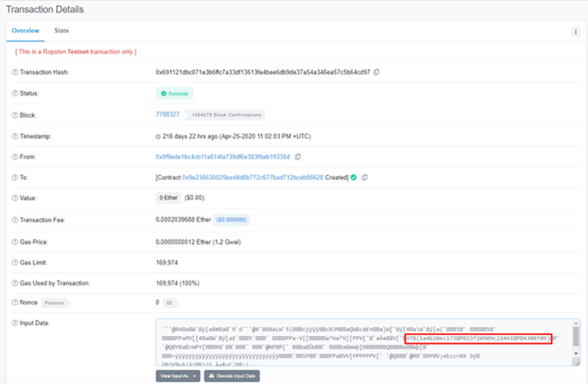
Task: Switch to the State tab
Action: click(62, 31)
